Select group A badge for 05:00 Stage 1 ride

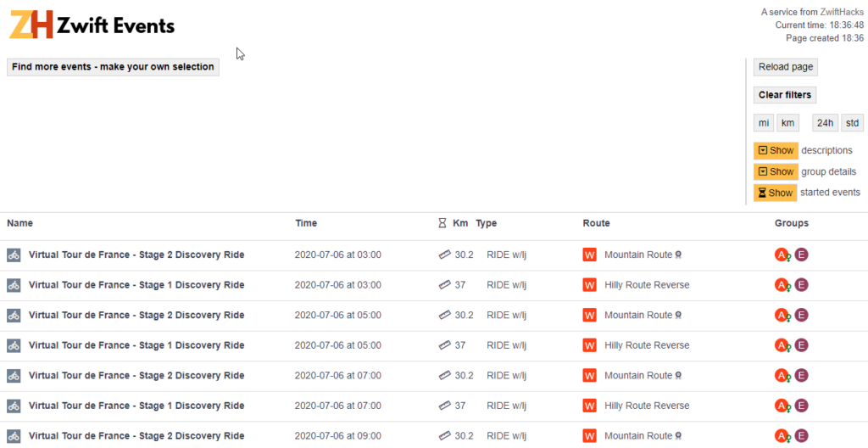point(782,344)
